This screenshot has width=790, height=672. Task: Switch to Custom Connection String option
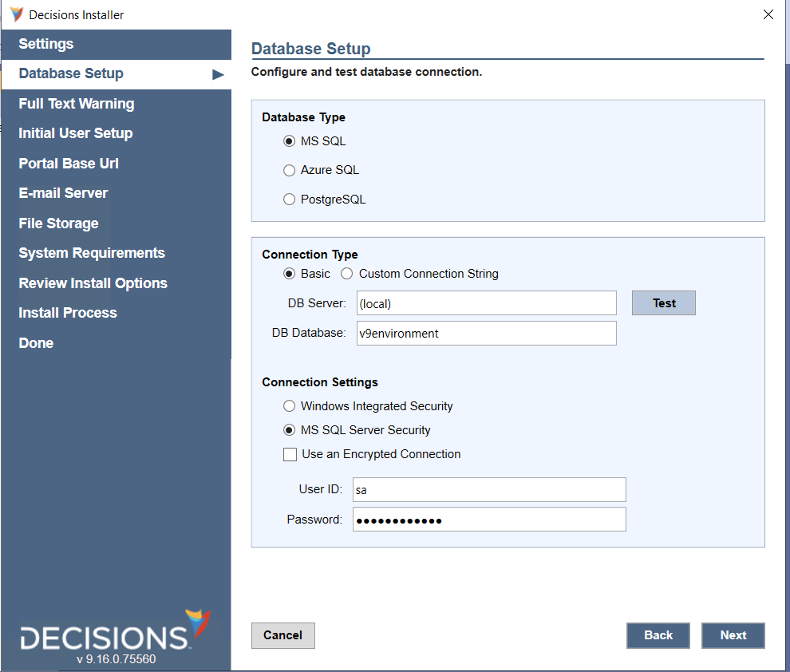pyautogui.click(x=347, y=274)
